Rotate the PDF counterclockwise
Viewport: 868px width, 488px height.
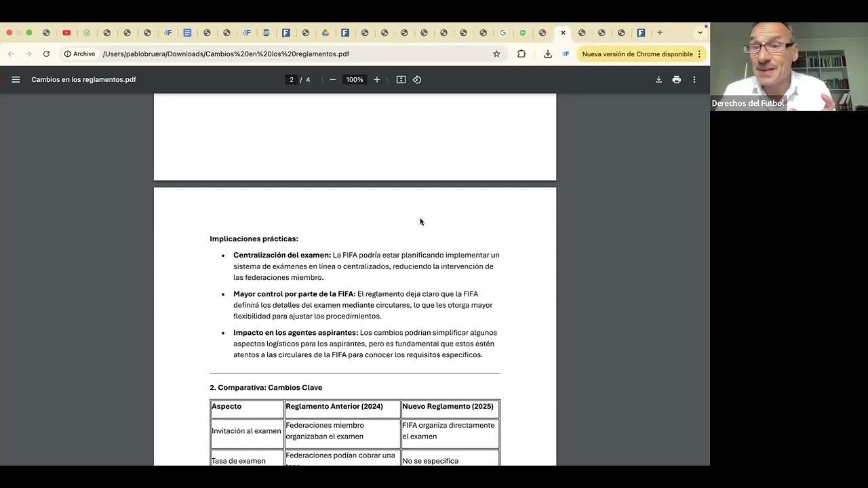pos(417,79)
